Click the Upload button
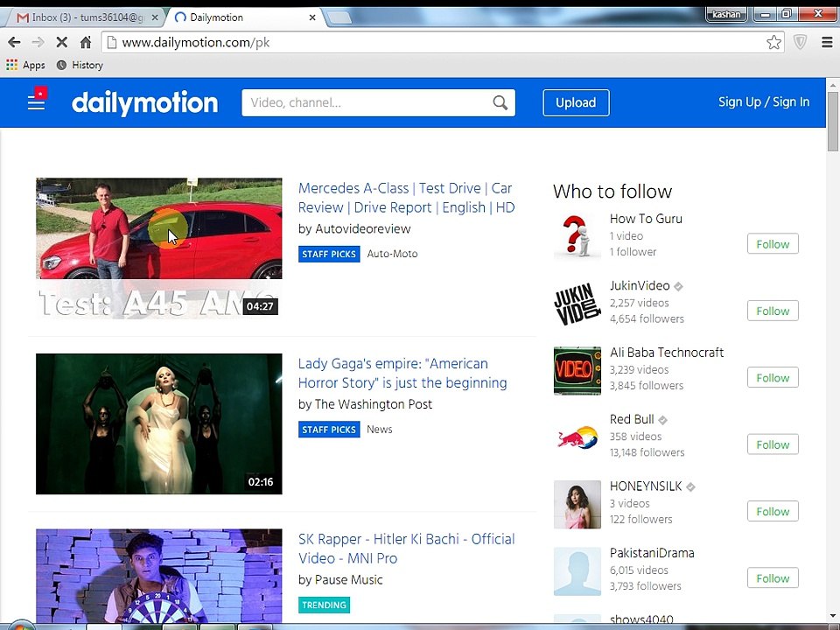Image resolution: width=840 pixels, height=630 pixels. (x=576, y=102)
